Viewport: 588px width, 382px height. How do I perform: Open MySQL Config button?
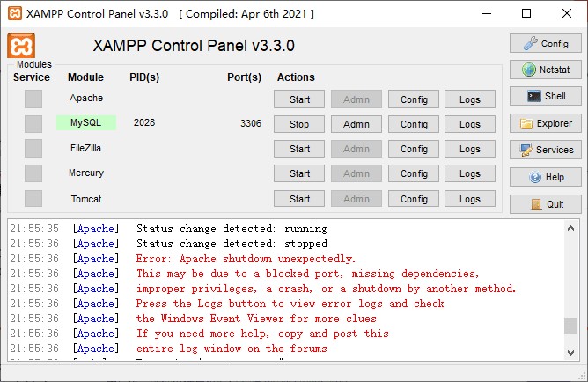pyautogui.click(x=414, y=124)
